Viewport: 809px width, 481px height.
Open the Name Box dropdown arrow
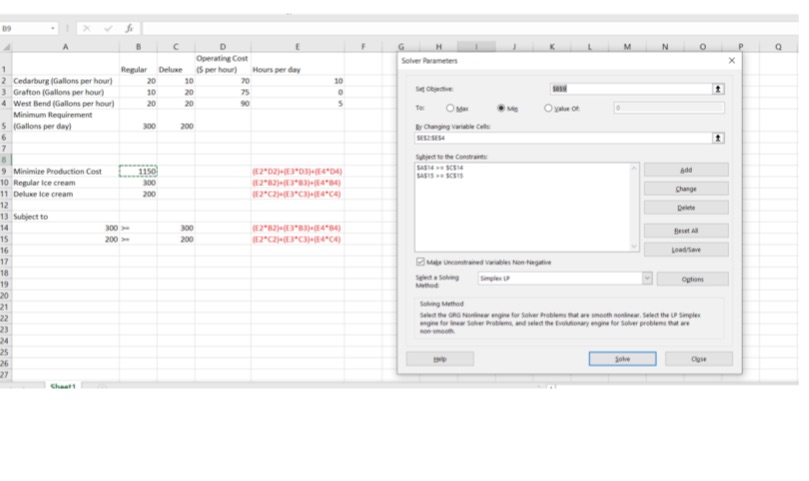53,28
